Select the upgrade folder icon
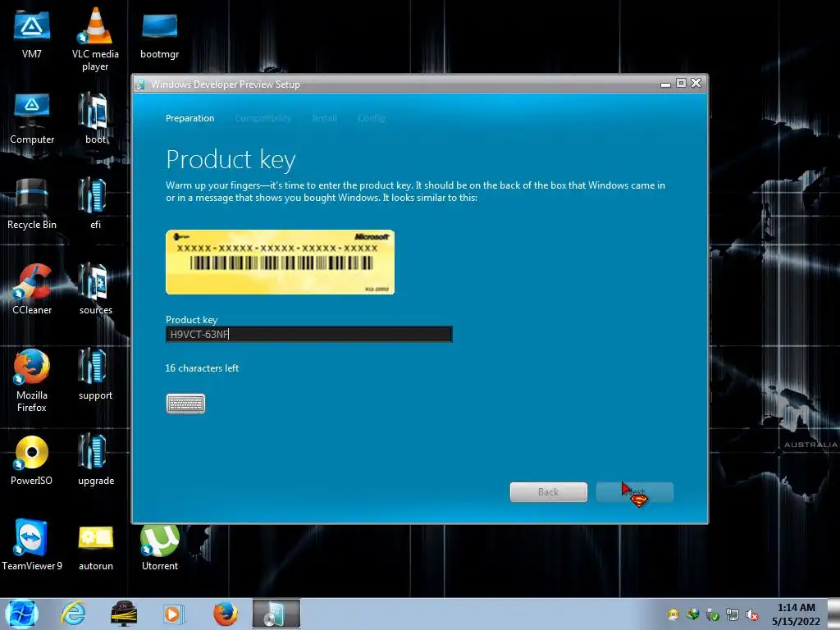840x630 pixels. [x=95, y=461]
